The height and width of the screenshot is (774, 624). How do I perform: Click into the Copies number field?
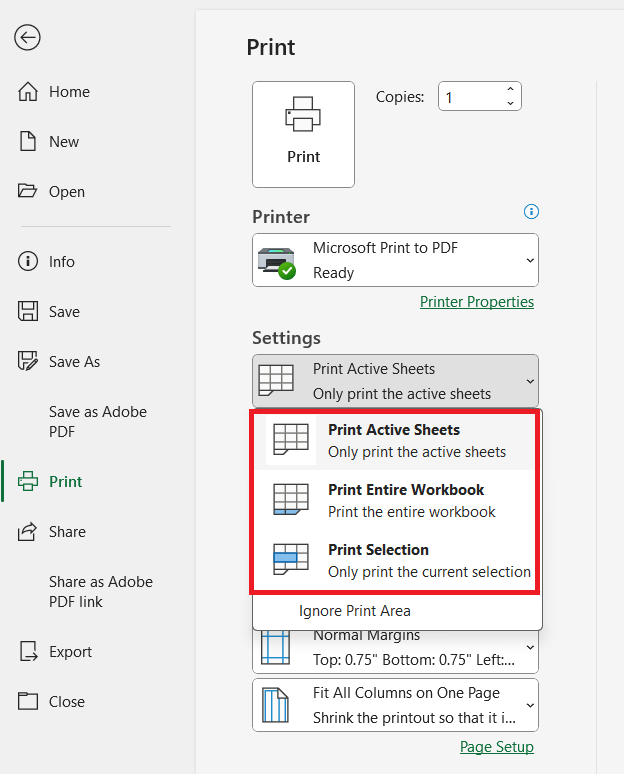(x=471, y=96)
